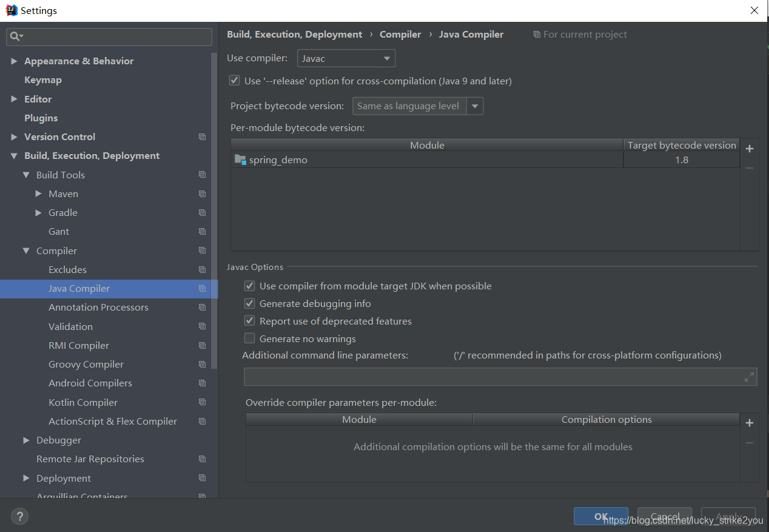Collapse the Compiler node
Screen dimensions: 769x532
pos(26,251)
